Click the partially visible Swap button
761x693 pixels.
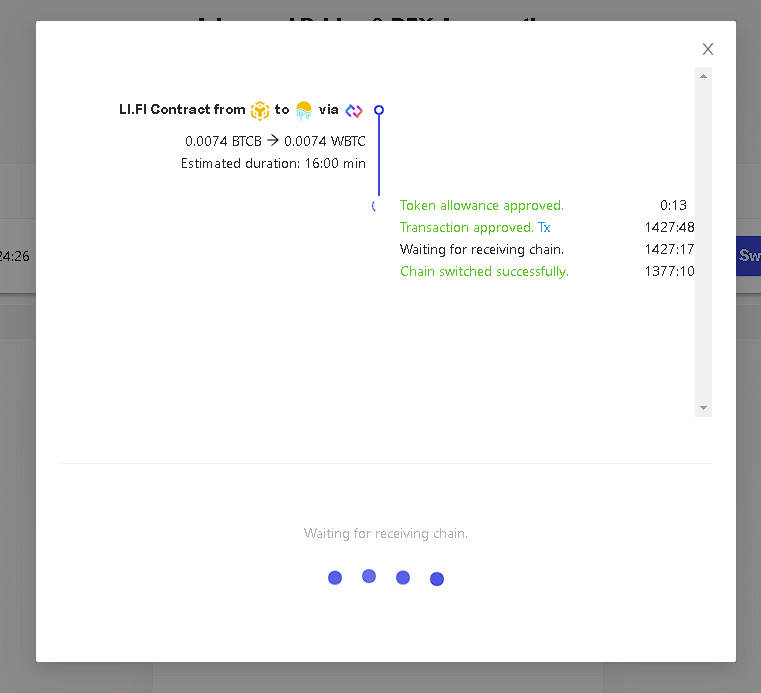tap(748, 256)
